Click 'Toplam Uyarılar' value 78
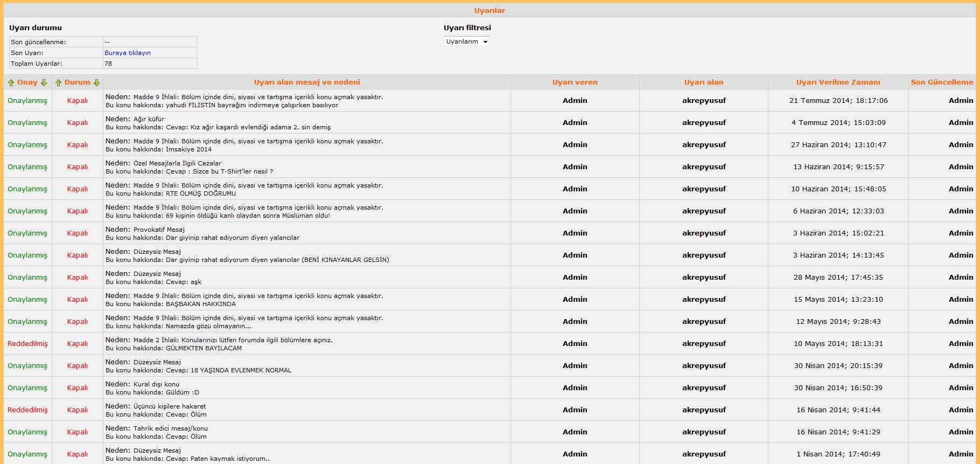The image size is (980, 464). click(108, 64)
